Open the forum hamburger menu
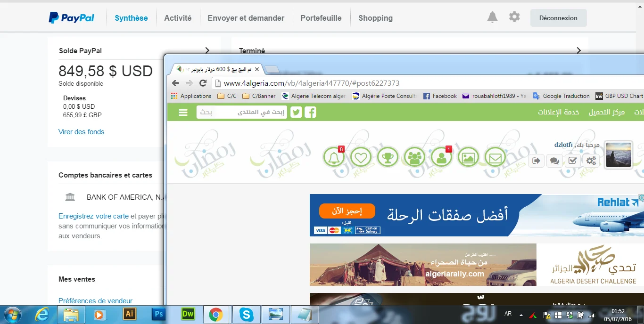Viewport: 644px width, 324px height. click(x=183, y=113)
